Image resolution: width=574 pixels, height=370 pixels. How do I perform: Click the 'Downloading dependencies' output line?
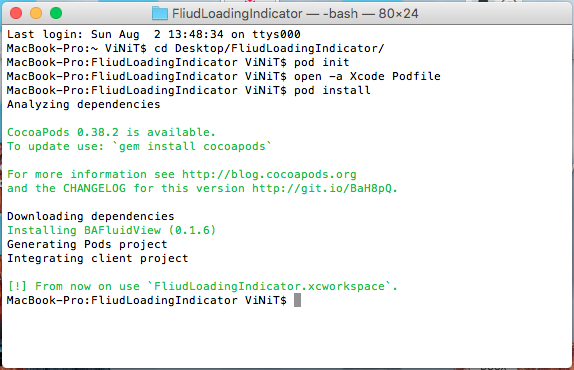90,216
